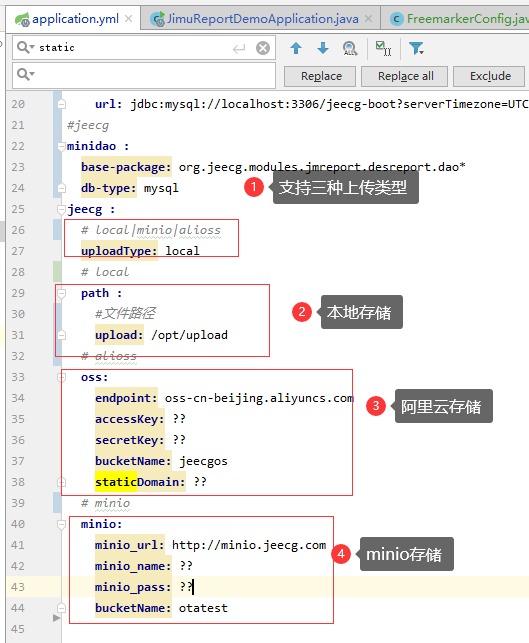Collapse the oss block at line 33
529x643 pixels.
(x=62, y=377)
